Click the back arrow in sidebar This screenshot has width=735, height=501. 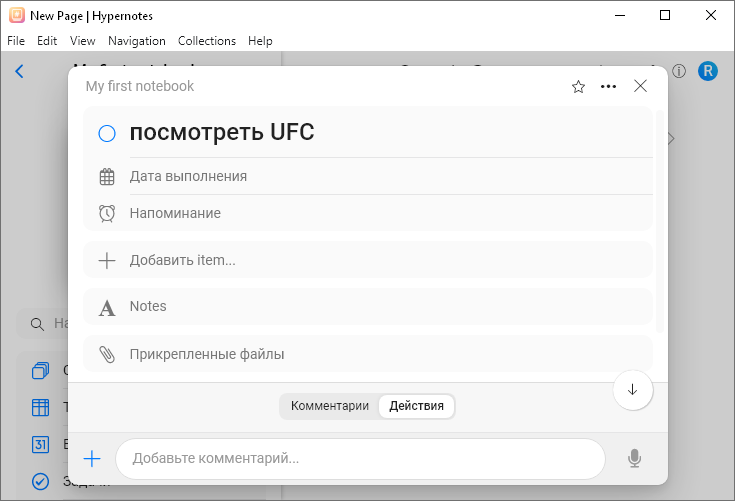19,71
